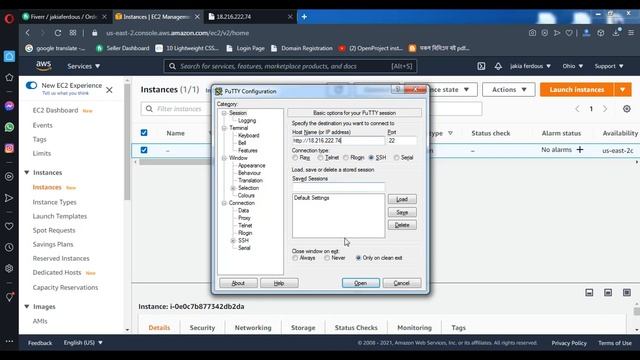Open the English (US) language dropdown
640x360 pixels.
pyautogui.click(x=83, y=343)
